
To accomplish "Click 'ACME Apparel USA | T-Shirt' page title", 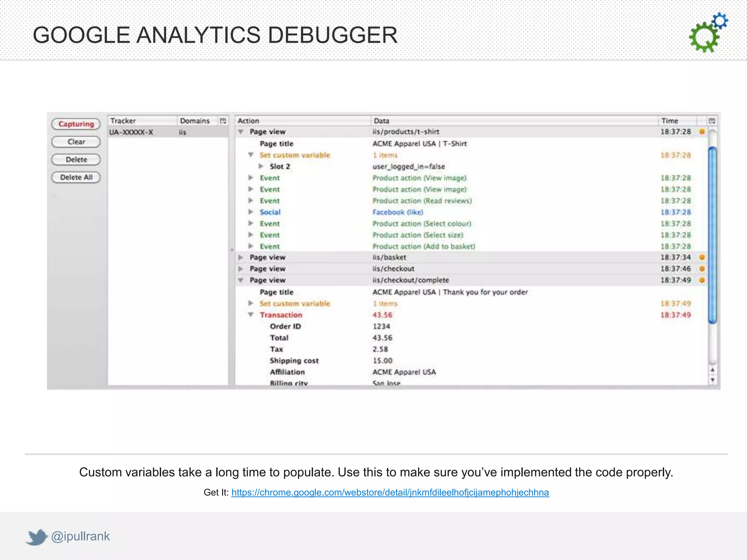I will pos(419,144).
